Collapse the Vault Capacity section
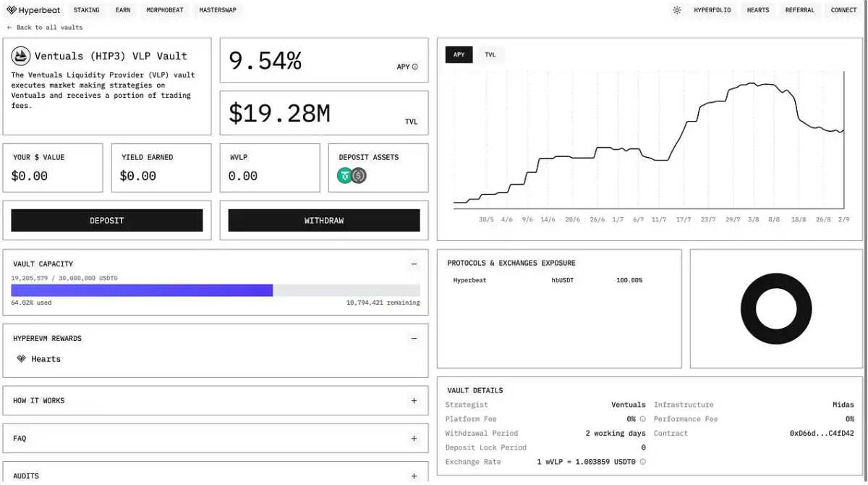This screenshot has height=485, width=868. (x=414, y=263)
